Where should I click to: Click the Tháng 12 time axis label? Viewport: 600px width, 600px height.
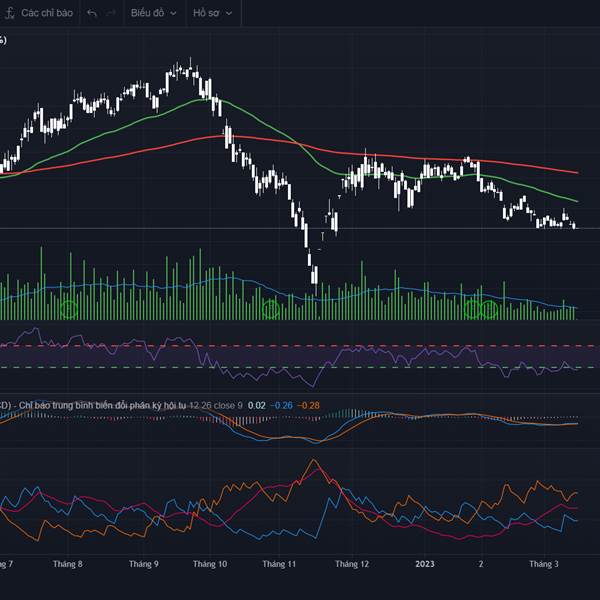click(352, 564)
